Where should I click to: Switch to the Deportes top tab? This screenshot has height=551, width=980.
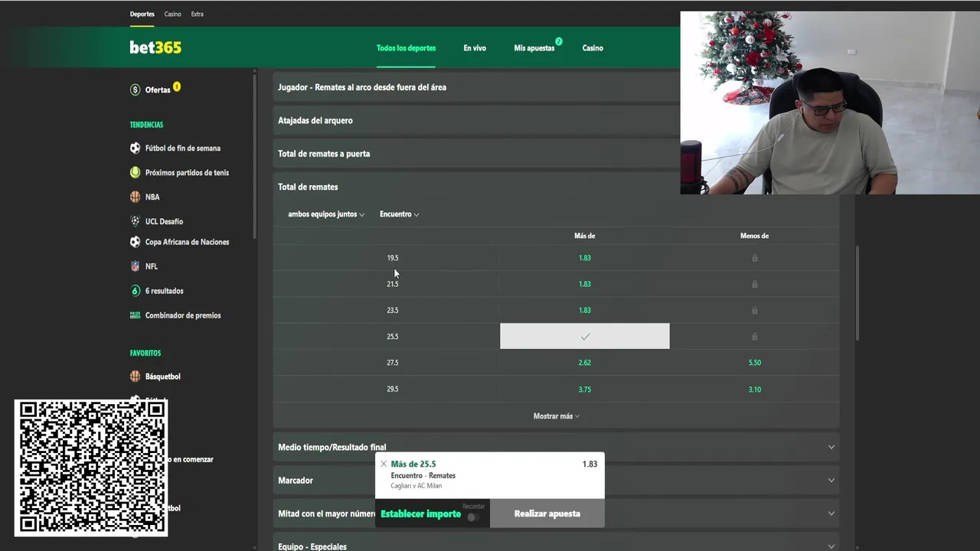(x=142, y=14)
